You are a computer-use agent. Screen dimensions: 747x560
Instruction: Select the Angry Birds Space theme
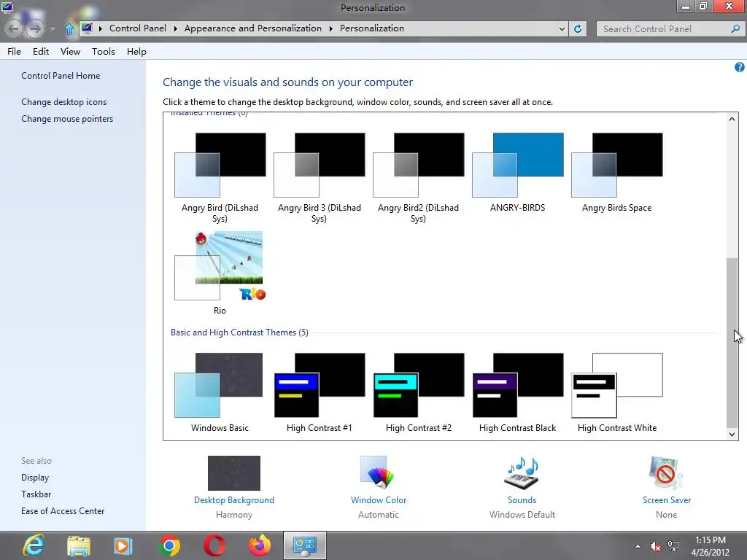click(x=616, y=172)
